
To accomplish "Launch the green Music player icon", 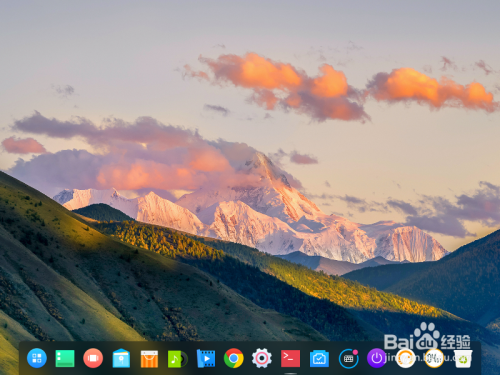I will [178, 359].
